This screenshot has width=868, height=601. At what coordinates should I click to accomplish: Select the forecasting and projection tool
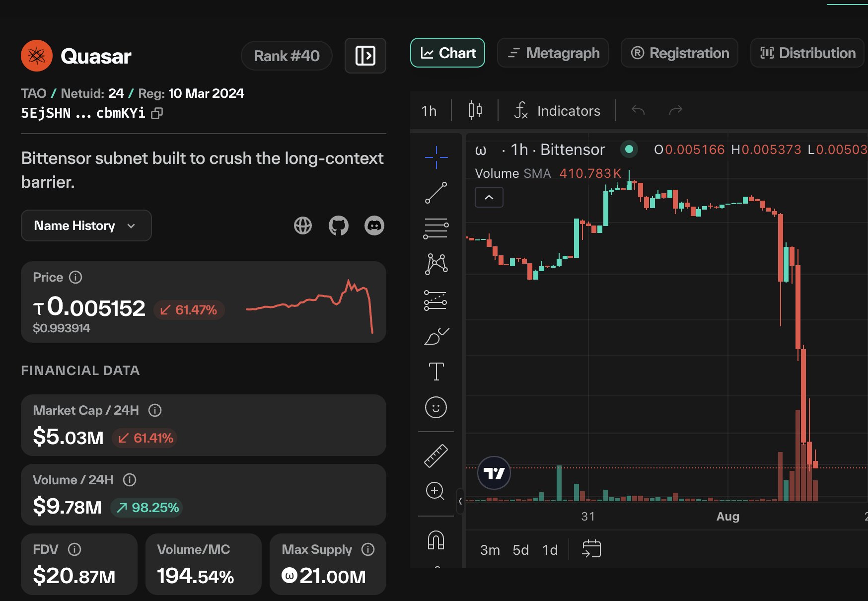click(436, 300)
